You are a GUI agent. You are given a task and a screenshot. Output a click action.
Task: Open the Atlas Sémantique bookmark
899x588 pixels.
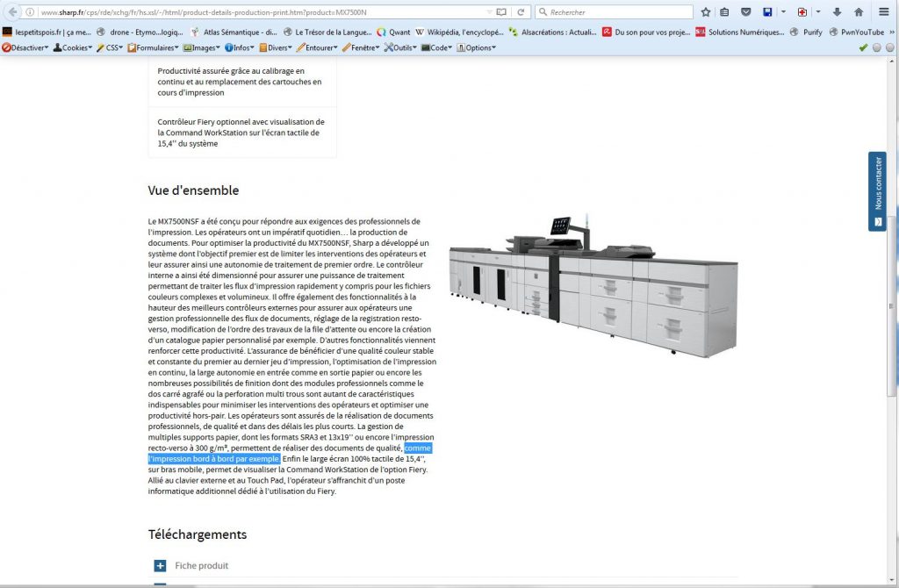234,32
